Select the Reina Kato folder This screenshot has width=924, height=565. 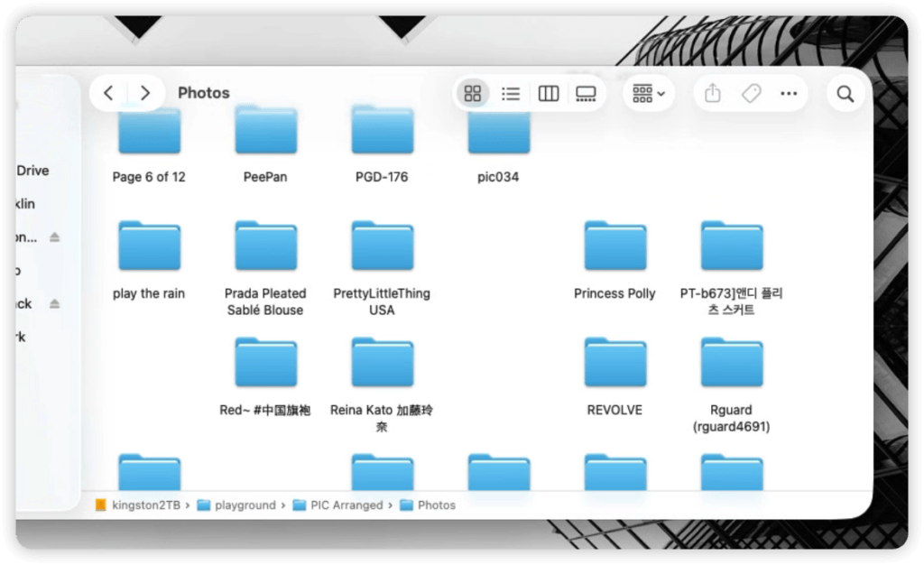coord(383,362)
